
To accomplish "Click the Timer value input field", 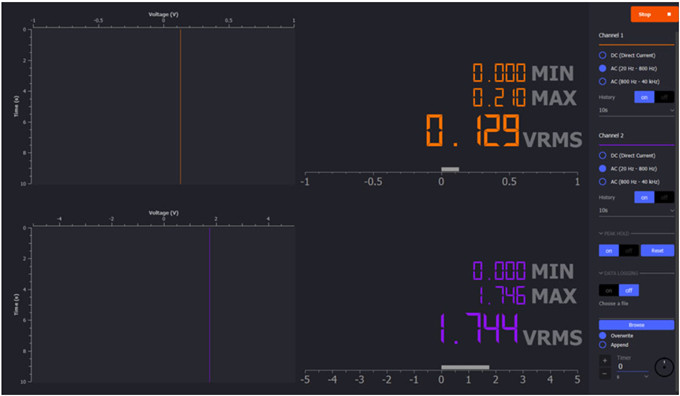I will click(x=632, y=367).
